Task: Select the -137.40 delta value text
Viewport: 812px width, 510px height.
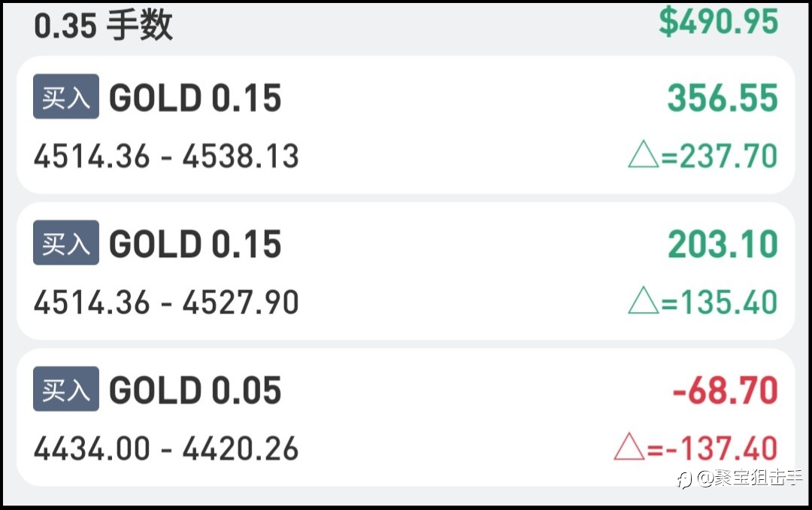Action: (720, 448)
